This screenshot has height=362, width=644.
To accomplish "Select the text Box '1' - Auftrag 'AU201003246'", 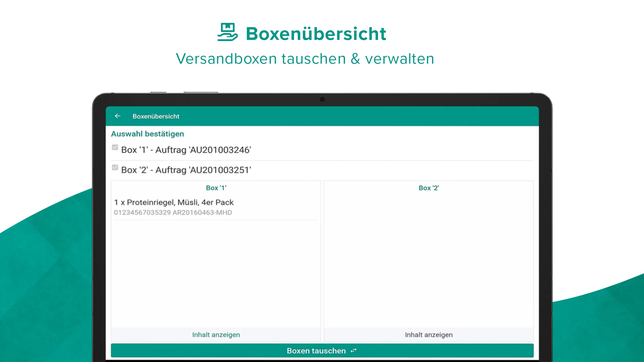I will point(186,150).
